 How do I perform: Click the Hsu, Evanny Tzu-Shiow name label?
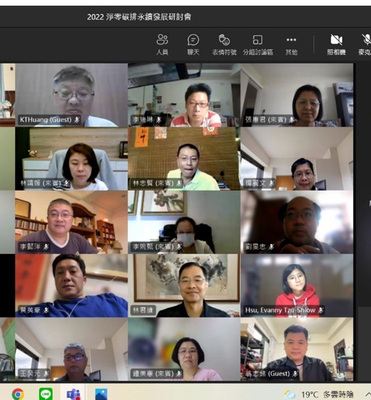pos(284,310)
